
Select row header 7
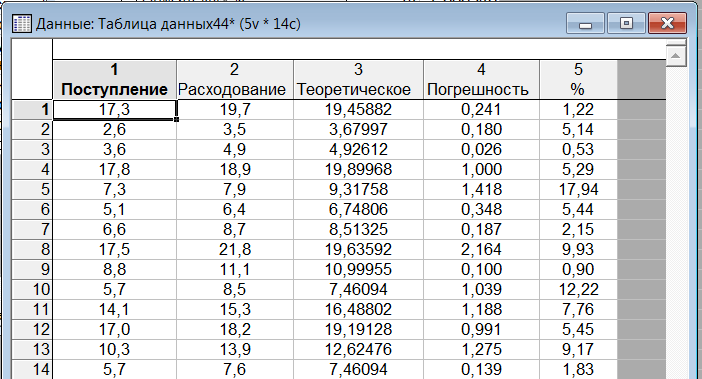tap(32, 230)
